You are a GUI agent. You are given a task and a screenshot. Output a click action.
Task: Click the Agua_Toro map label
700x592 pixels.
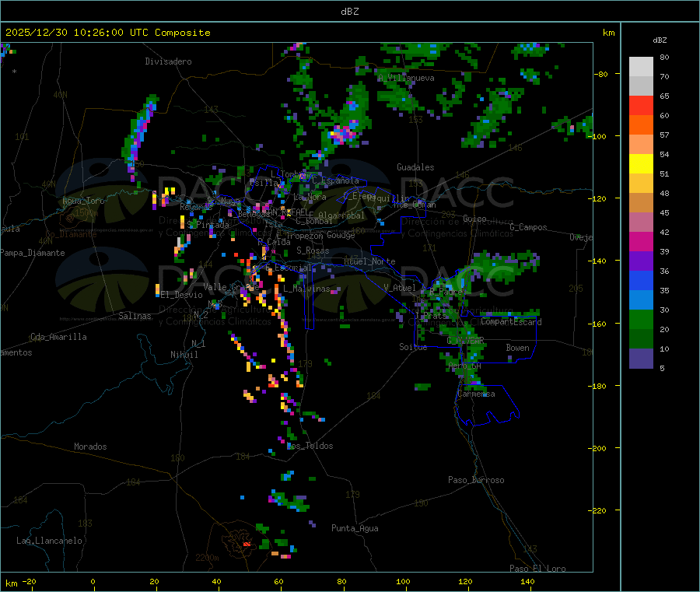click(83, 201)
